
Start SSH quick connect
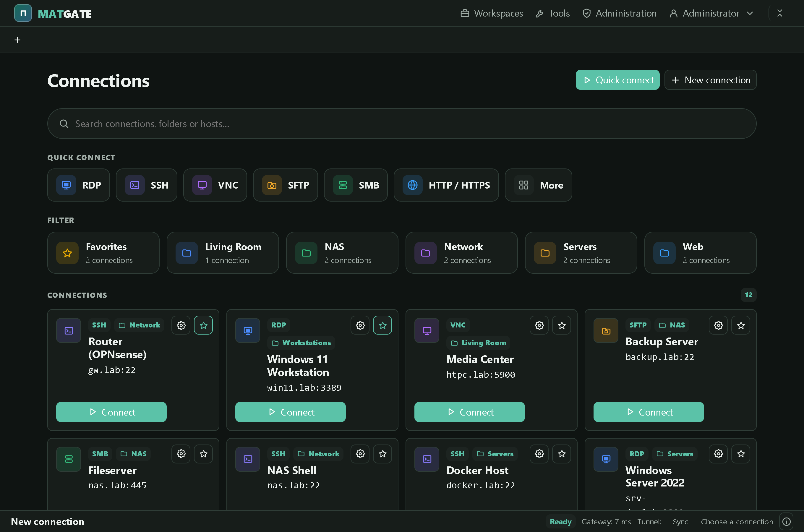(147, 185)
